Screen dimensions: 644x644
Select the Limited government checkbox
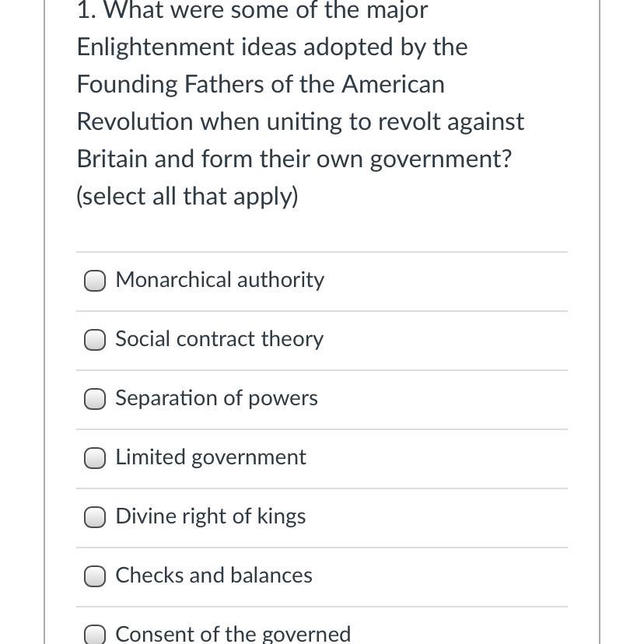95,457
